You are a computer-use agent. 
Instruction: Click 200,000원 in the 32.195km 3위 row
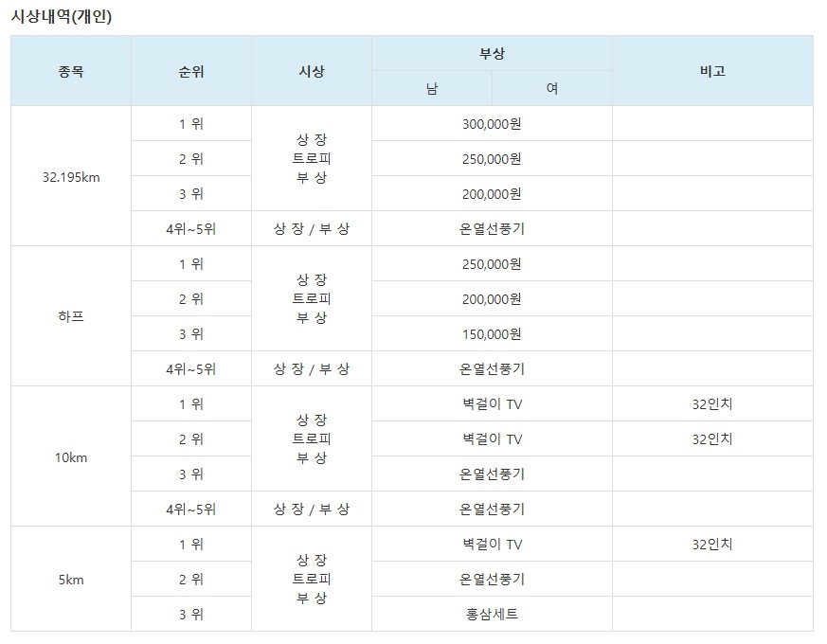coord(492,194)
